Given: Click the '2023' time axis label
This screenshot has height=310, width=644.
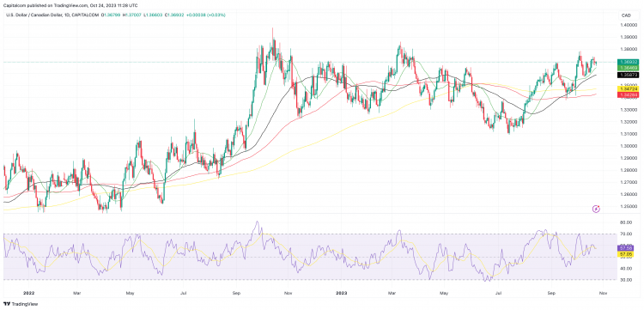Looking at the screenshot, I should pos(341,294).
